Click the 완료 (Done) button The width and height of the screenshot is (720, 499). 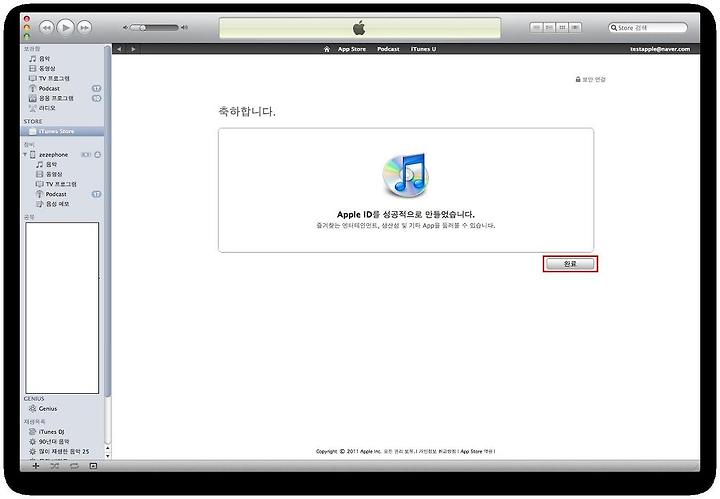[x=570, y=264]
